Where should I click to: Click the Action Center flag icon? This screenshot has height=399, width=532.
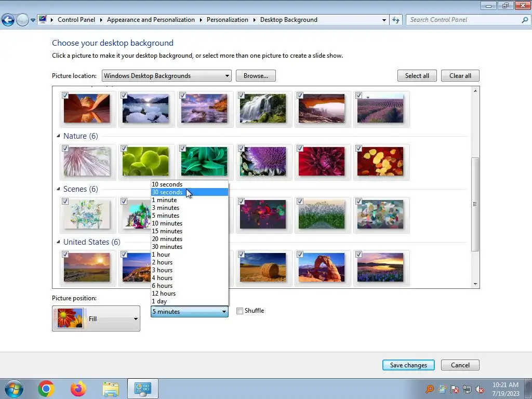pyautogui.click(x=455, y=389)
